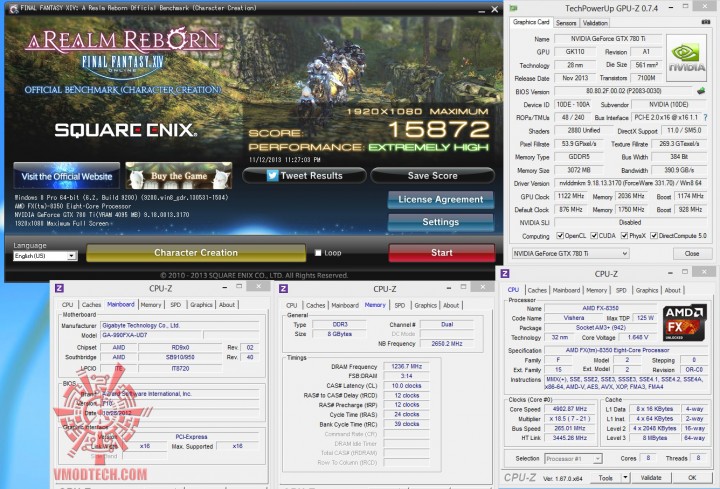720x489 pixels.
Task: Click the CPU-Z CPU window title icon
Action: coord(505,274)
